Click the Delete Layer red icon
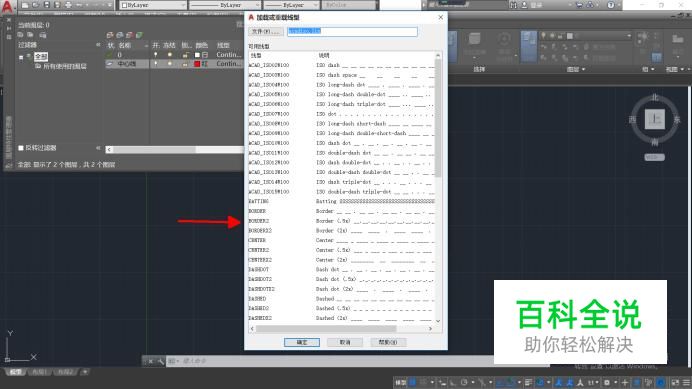692x389 pixels. pyautogui.click(x=129, y=35)
